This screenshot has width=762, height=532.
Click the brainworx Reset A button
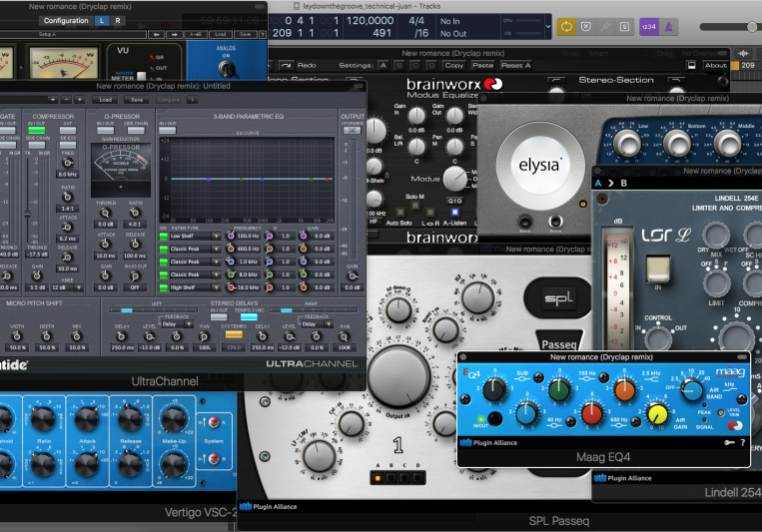[516, 65]
